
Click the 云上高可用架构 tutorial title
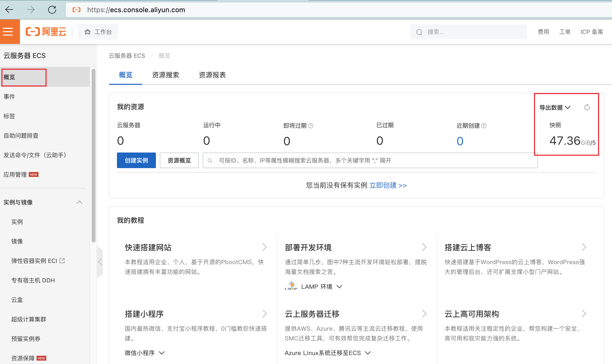(x=472, y=314)
